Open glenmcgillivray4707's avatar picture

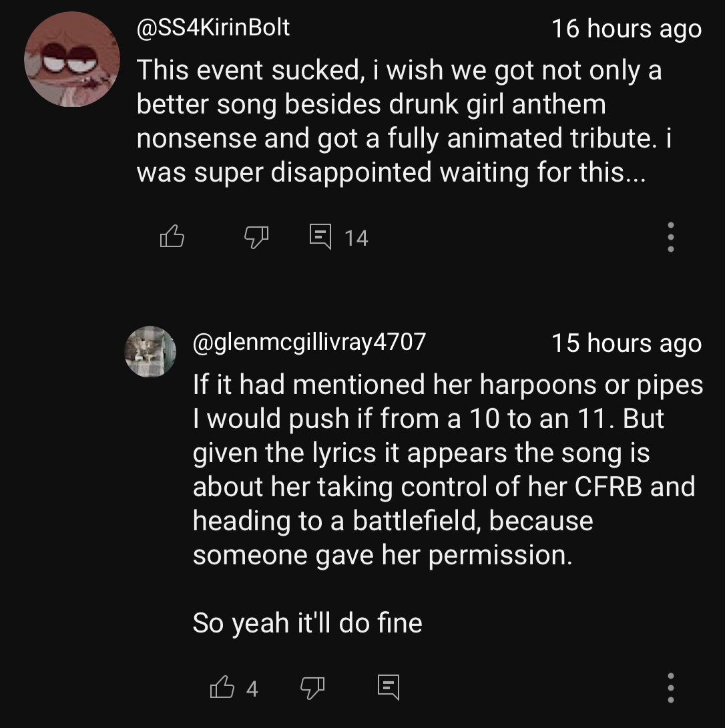pyautogui.click(x=150, y=351)
